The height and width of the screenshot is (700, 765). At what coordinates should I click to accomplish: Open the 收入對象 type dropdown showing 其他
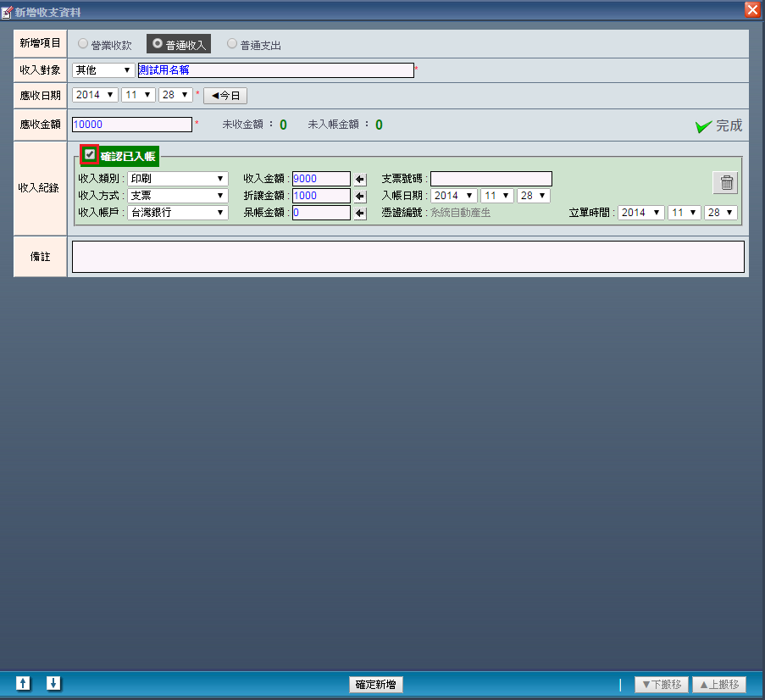(x=103, y=70)
